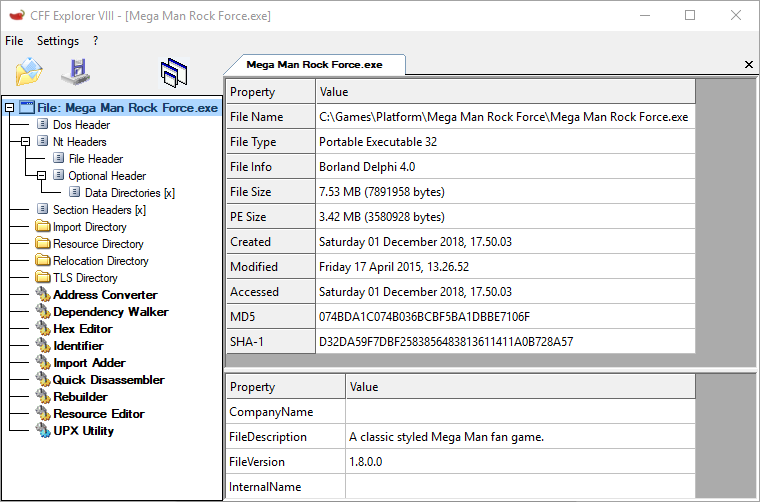Click the File Header page icon
760x502 pixels.
[59, 158]
